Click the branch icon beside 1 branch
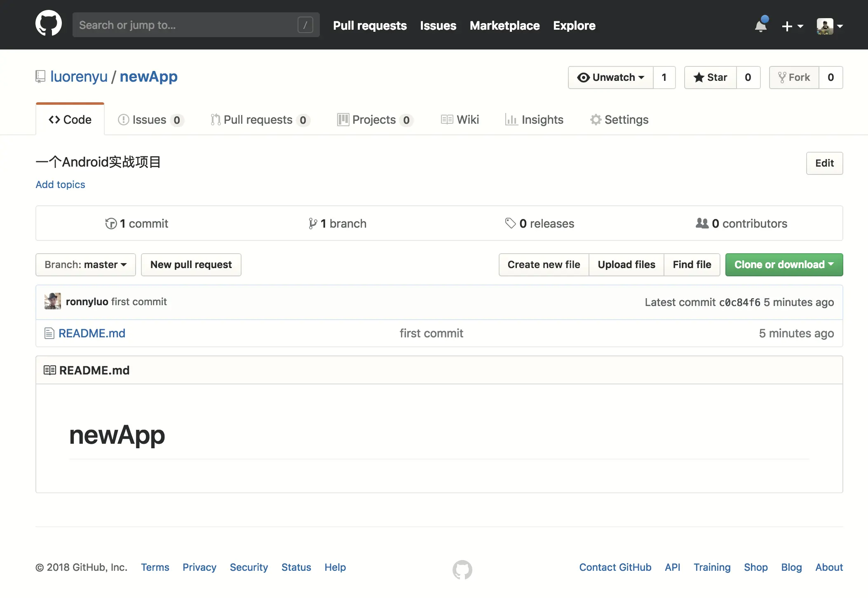 (313, 224)
